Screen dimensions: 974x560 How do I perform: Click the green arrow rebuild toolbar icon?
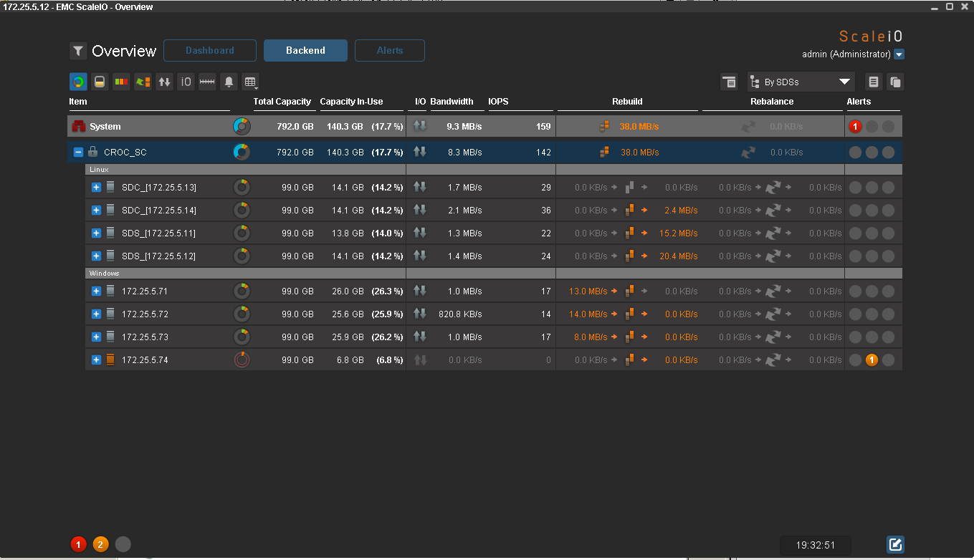click(143, 82)
